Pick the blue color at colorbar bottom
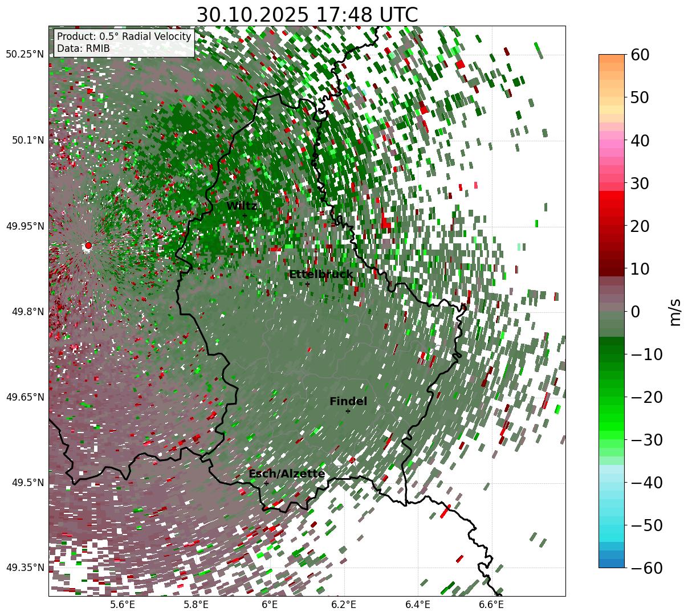Image resolution: width=688 pixels, height=616 pixels. pos(611,562)
